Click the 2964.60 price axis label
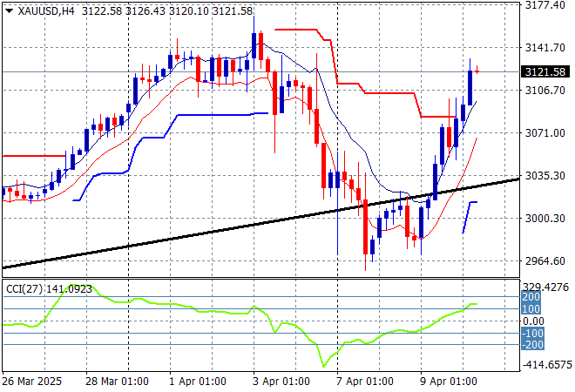This screenshot has height=392, width=575. click(x=545, y=260)
